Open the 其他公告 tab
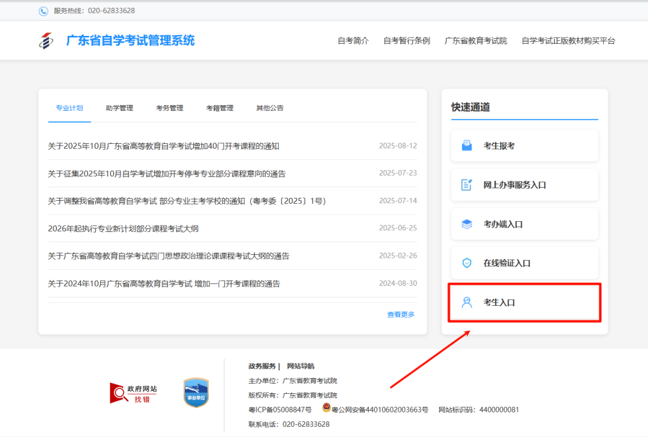Image resolution: width=648 pixels, height=437 pixels. click(270, 108)
